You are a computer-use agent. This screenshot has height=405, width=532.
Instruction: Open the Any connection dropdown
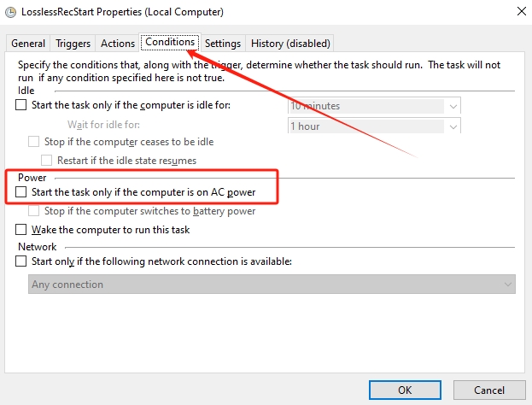(272, 285)
